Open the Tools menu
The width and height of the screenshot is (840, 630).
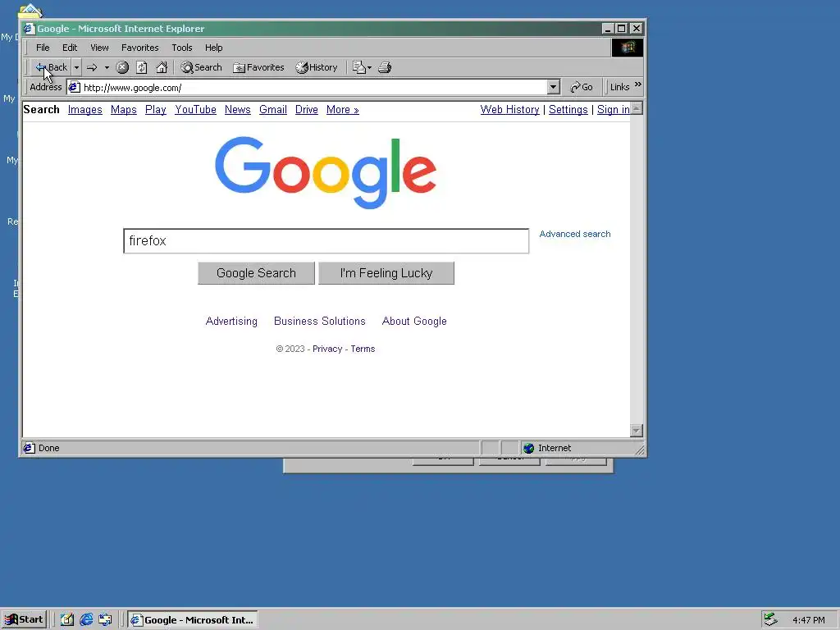coord(181,48)
